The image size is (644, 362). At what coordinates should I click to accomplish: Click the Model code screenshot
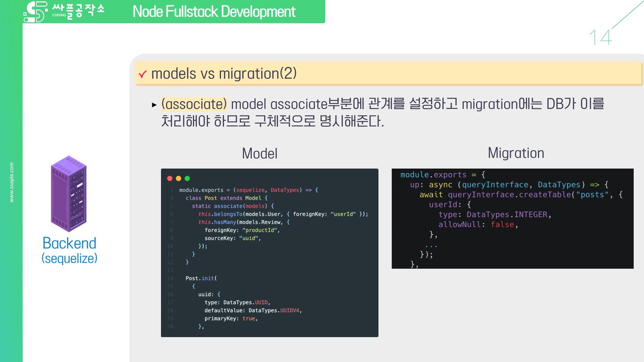click(270, 253)
